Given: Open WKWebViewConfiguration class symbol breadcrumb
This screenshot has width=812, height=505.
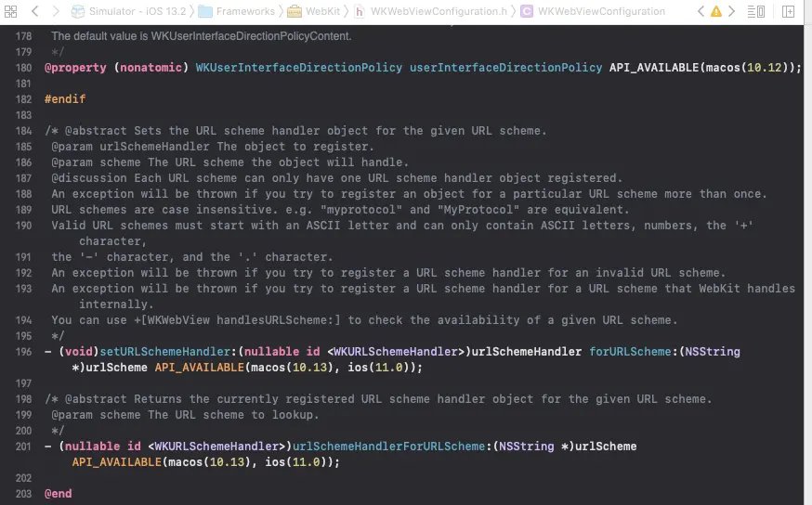Looking at the screenshot, I should tap(601, 11).
